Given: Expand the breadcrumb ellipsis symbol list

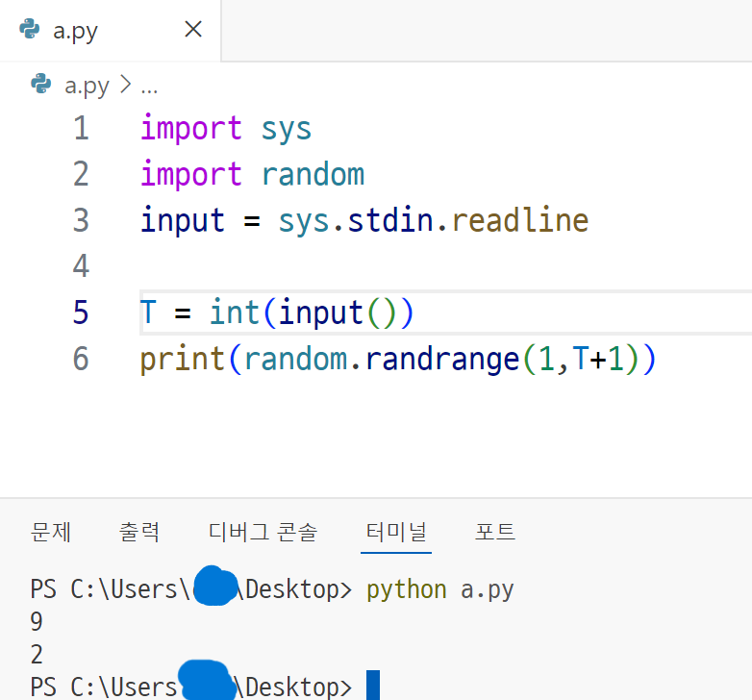Looking at the screenshot, I should pyautogui.click(x=149, y=87).
